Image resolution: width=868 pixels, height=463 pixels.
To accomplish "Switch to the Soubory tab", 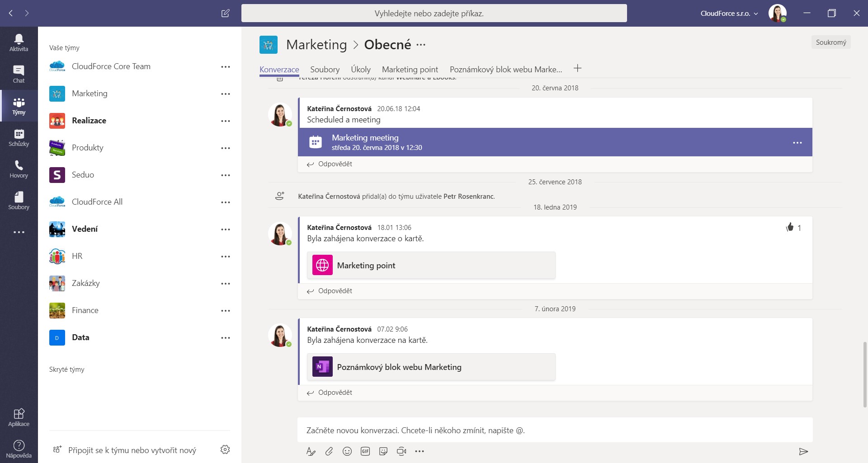I will (x=325, y=70).
